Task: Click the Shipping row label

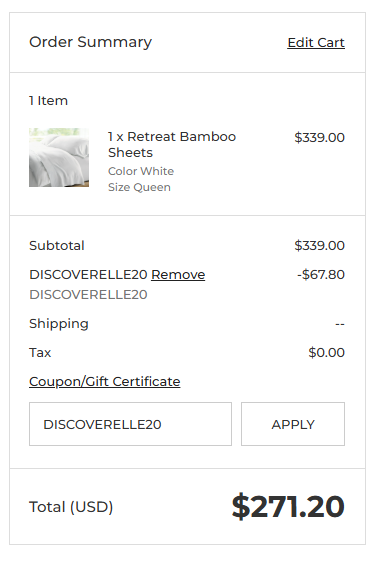Action: pos(59,324)
